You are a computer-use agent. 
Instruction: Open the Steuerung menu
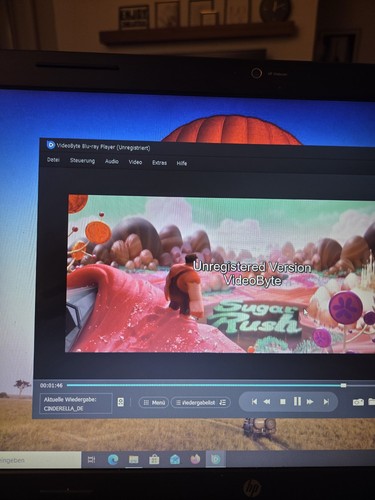82,161
